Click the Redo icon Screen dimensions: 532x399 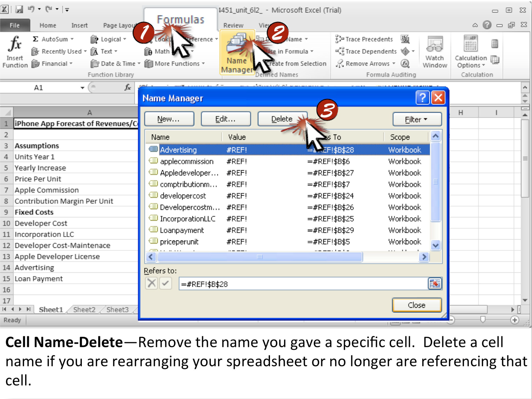tap(49, 9)
